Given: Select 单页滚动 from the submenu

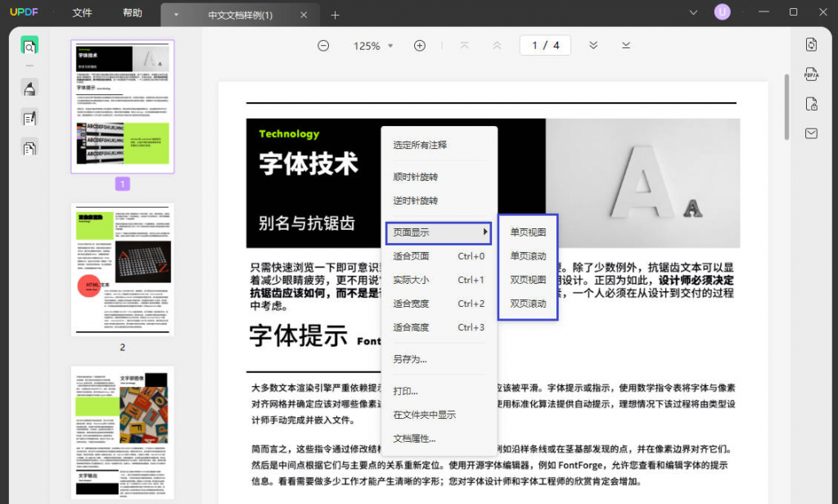Looking at the screenshot, I should click(528, 256).
